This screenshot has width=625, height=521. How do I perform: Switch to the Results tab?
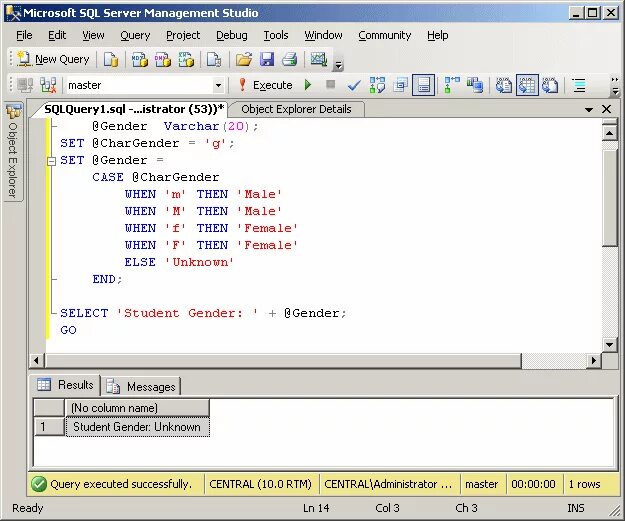point(65,385)
